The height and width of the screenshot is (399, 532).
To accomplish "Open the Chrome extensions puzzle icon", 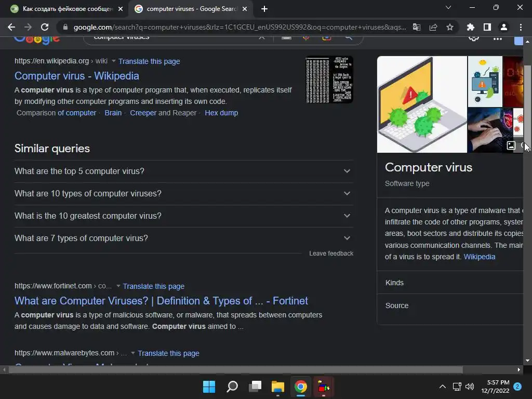I will pos(470,27).
